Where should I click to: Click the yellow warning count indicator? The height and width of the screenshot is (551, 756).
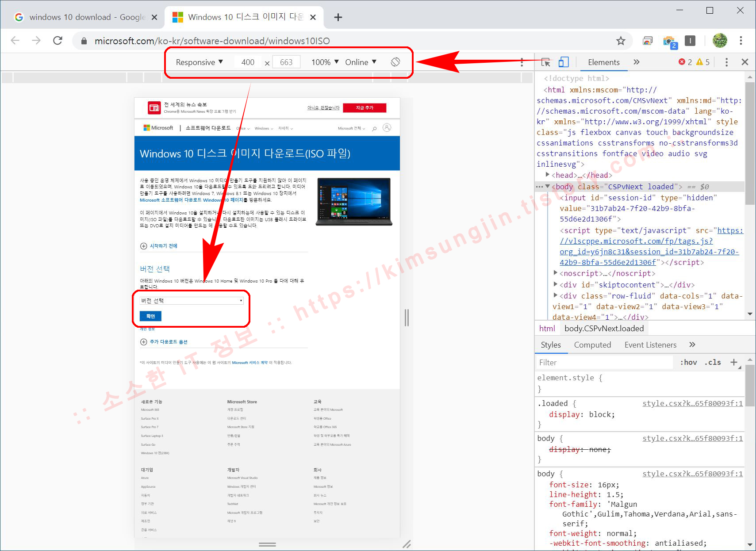point(703,62)
